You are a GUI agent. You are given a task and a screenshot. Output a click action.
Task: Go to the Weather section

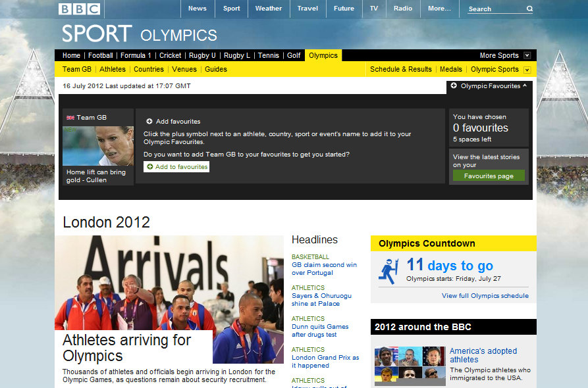[269, 9]
